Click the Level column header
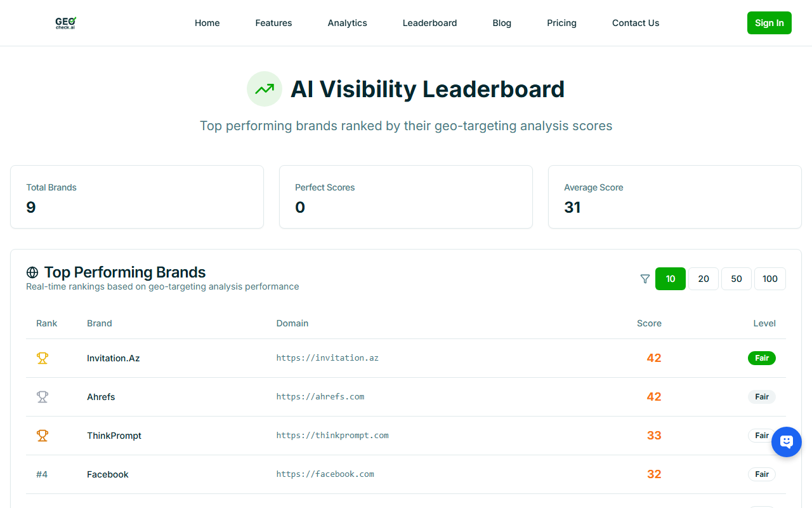 pos(764,323)
